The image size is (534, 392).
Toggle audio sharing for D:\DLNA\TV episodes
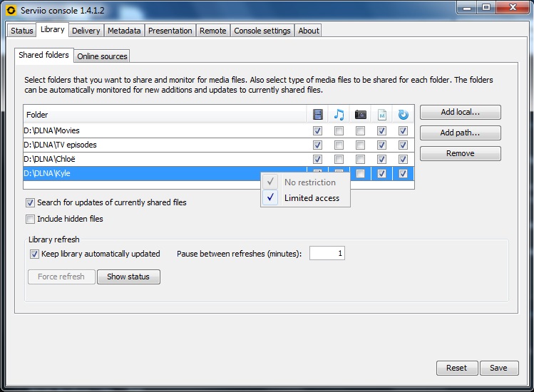pyautogui.click(x=339, y=145)
